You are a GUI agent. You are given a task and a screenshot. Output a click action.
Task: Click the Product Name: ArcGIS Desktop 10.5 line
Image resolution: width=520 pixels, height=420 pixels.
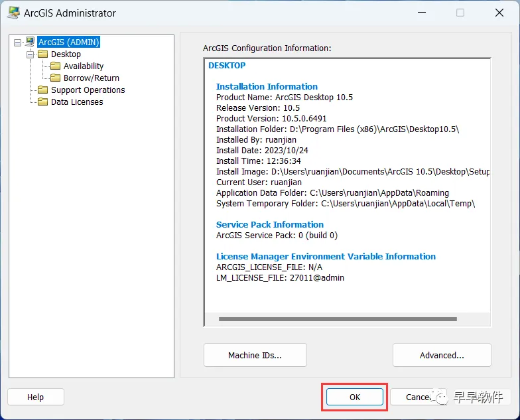tap(284, 97)
